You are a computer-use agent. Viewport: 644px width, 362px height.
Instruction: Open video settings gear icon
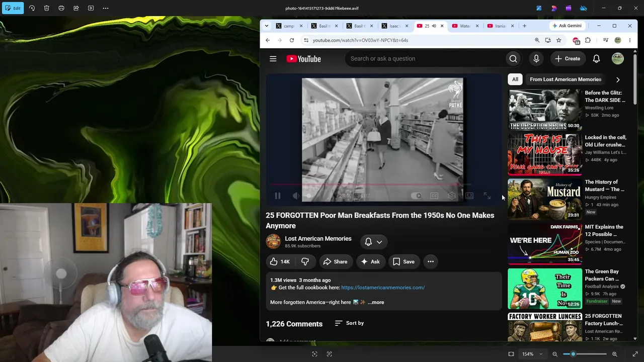(452, 196)
